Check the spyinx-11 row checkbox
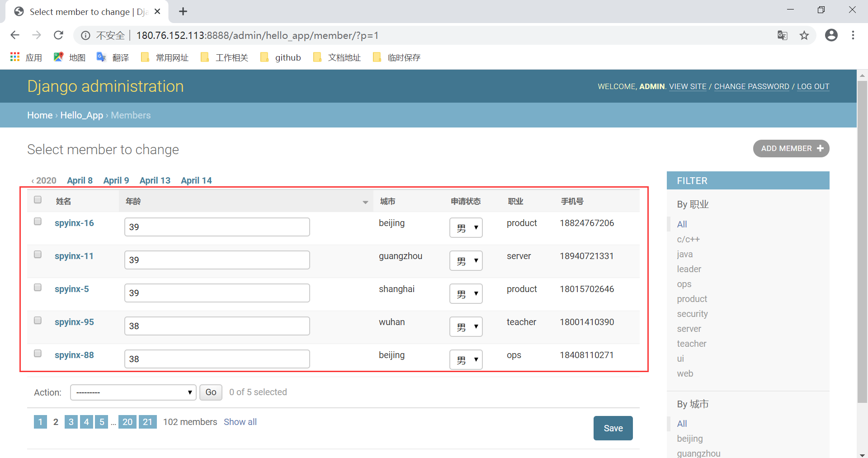 tap(38, 254)
